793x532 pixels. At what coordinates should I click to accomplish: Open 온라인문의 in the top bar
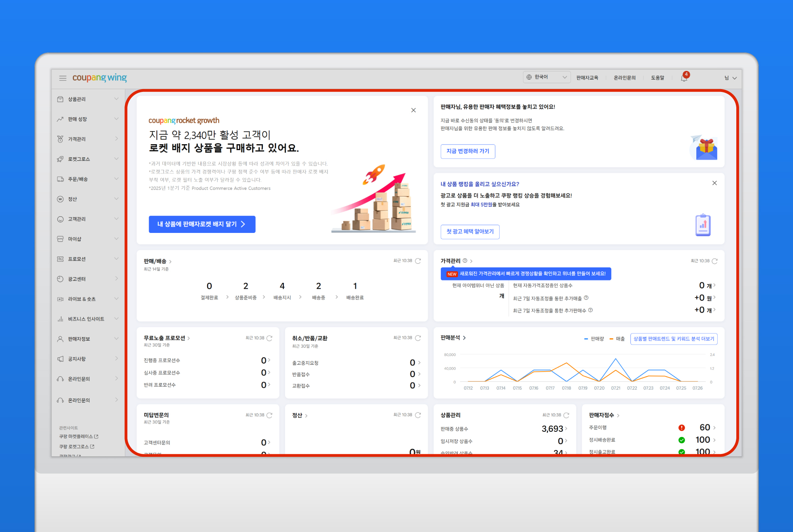[x=625, y=78]
